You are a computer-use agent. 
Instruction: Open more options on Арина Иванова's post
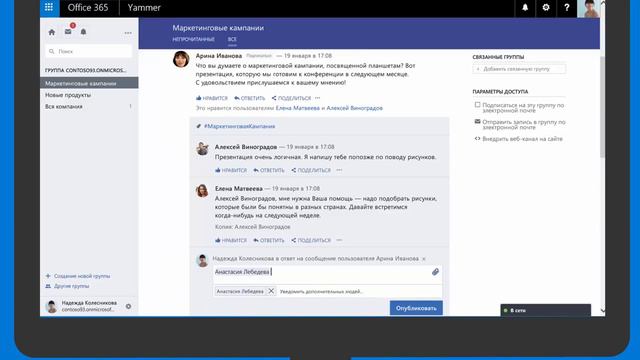pos(318,98)
